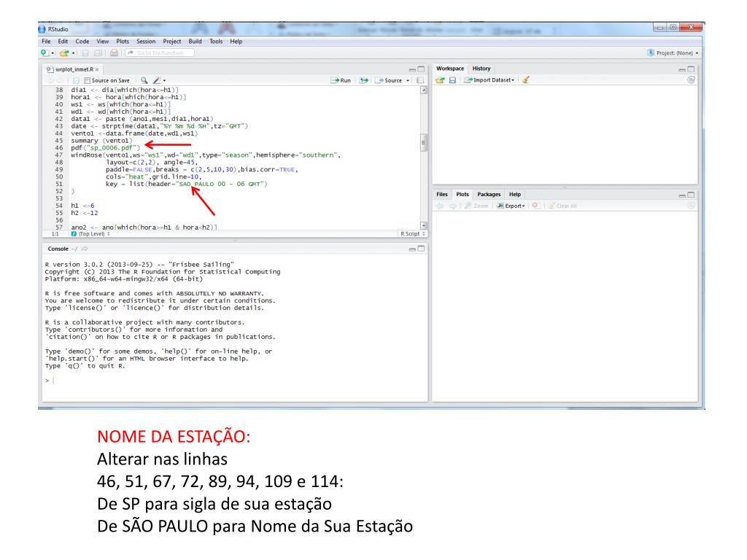Image resolution: width=747 pixels, height=560 pixels.
Task: Click the Find/Replace magnifier icon
Action: click(144, 80)
